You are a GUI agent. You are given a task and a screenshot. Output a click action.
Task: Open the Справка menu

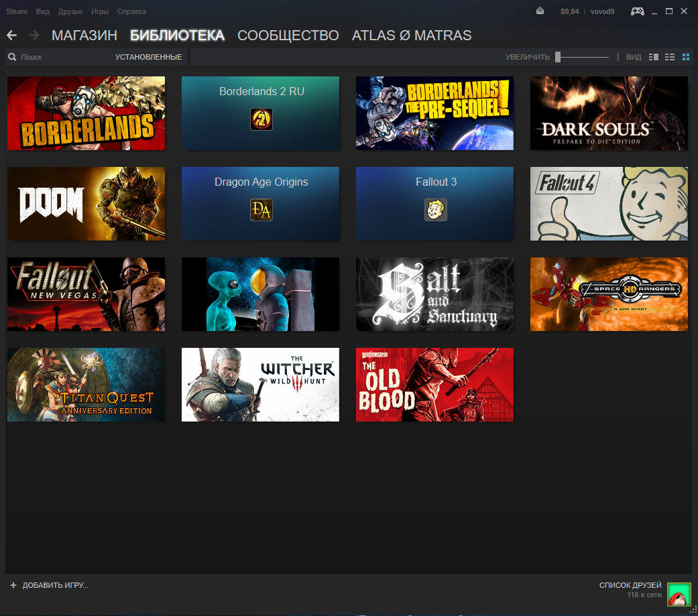pos(132,11)
